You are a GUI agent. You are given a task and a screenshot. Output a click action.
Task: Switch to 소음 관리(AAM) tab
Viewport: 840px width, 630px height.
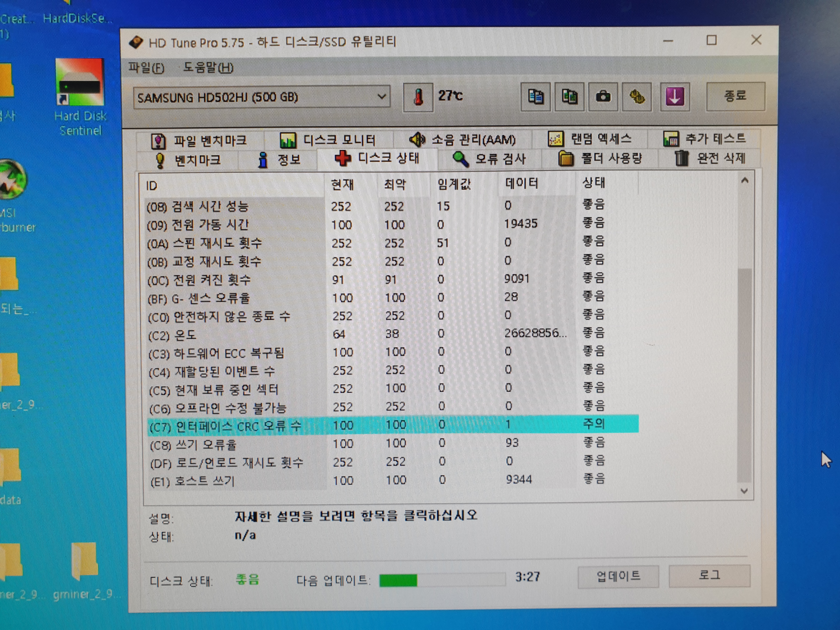(463, 140)
